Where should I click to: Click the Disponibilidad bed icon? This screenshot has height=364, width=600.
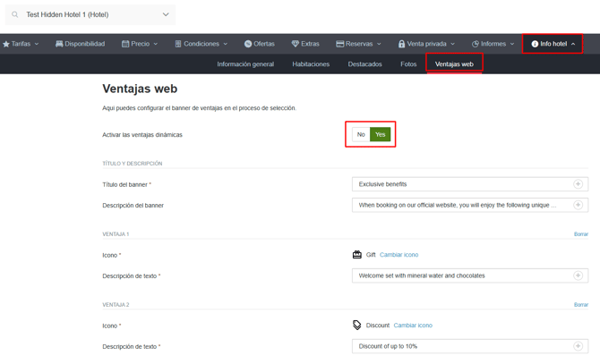tap(59, 44)
